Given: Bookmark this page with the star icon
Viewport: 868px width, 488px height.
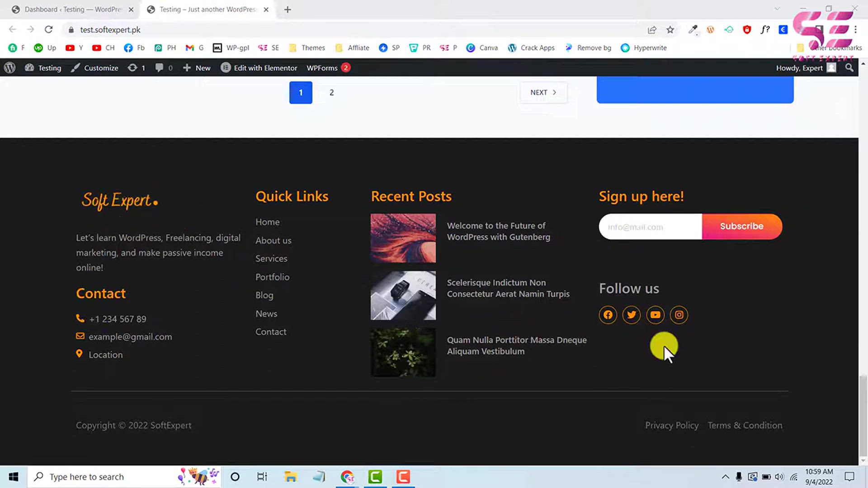Looking at the screenshot, I should [670, 30].
